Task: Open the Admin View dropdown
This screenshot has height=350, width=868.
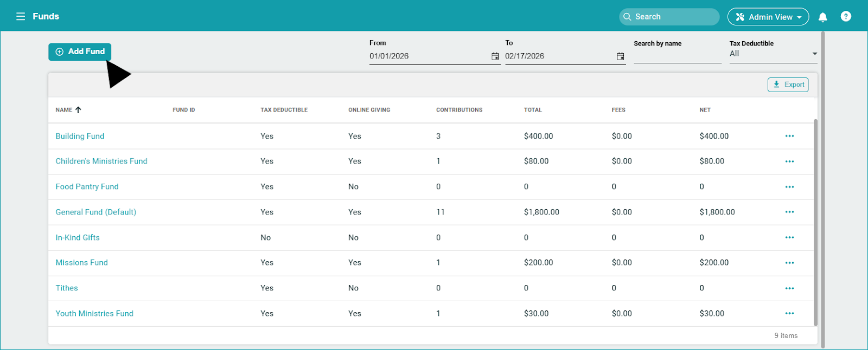Action: pyautogui.click(x=768, y=17)
